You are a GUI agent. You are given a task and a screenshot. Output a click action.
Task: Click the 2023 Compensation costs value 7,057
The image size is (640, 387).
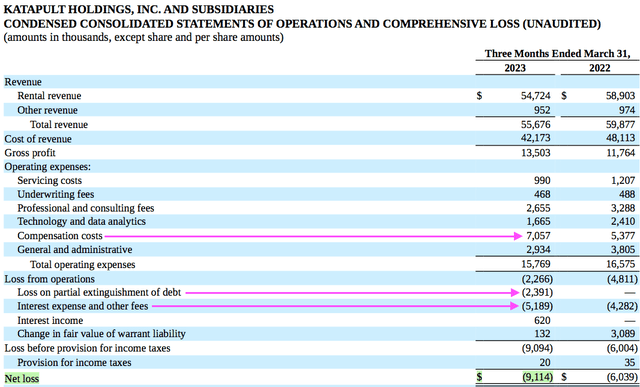click(538, 236)
